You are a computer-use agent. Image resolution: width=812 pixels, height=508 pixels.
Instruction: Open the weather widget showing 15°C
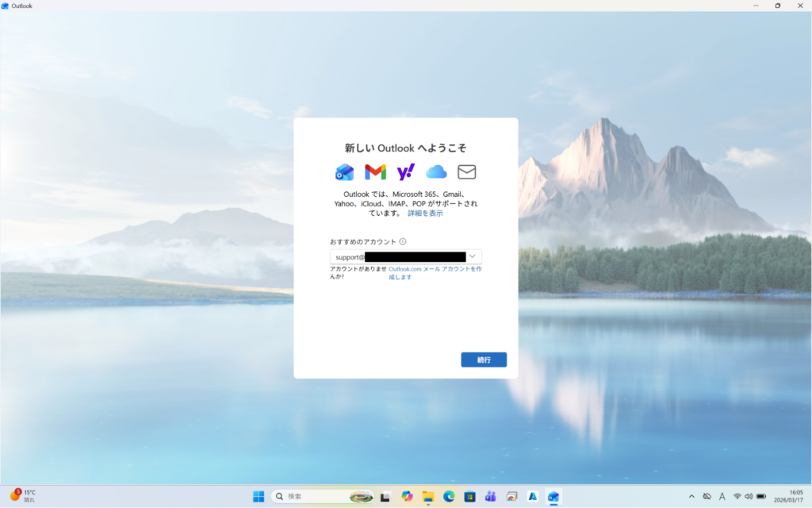tap(24, 496)
